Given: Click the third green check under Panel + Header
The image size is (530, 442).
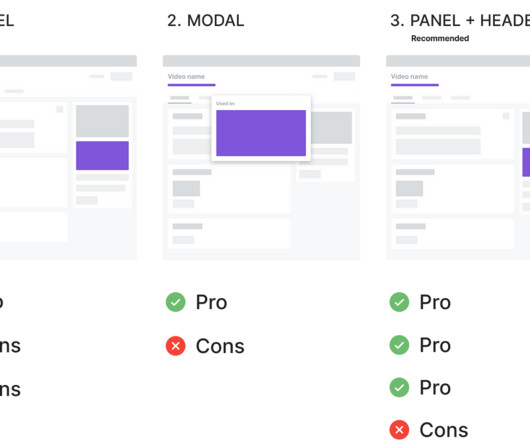Looking at the screenshot, I should pyautogui.click(x=399, y=387).
